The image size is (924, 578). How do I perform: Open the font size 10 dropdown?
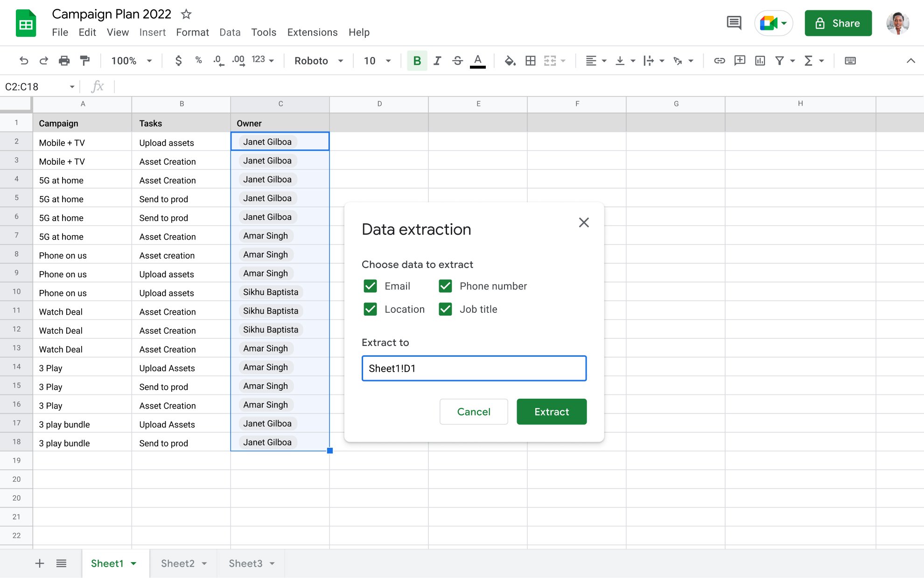point(377,61)
